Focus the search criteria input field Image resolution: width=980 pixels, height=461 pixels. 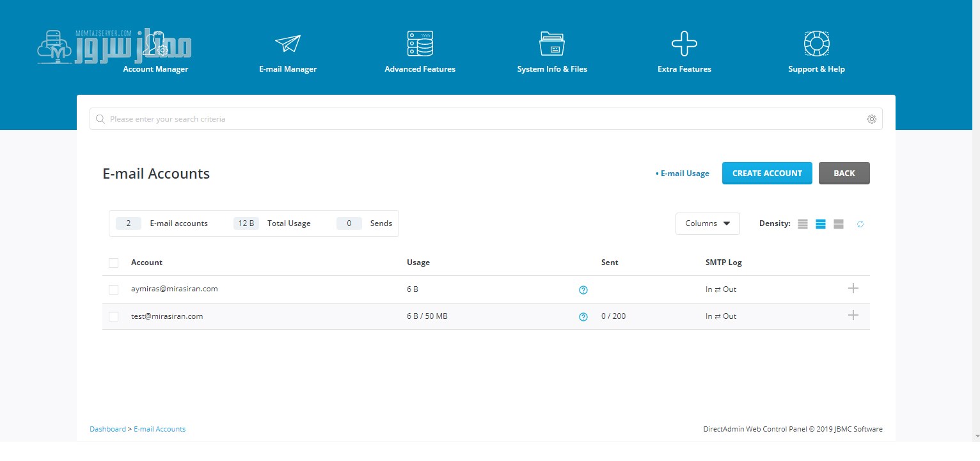pyautogui.click(x=486, y=119)
